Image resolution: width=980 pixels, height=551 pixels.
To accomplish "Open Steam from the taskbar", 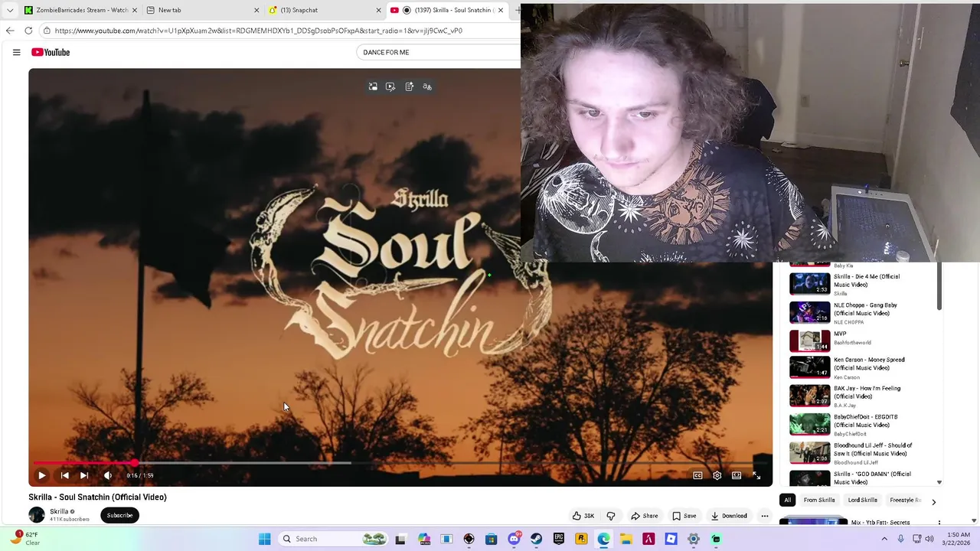I will (x=536, y=539).
